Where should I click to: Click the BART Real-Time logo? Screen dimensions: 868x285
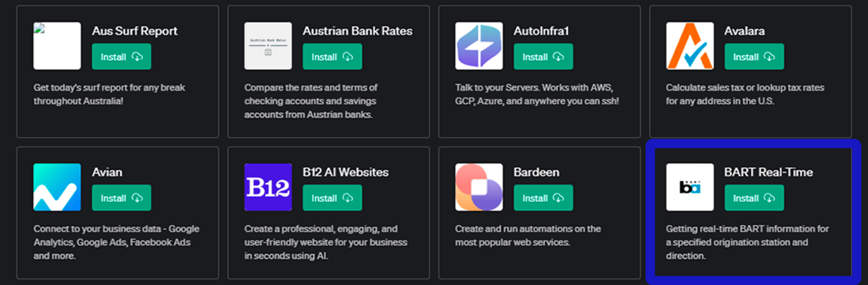[690, 187]
